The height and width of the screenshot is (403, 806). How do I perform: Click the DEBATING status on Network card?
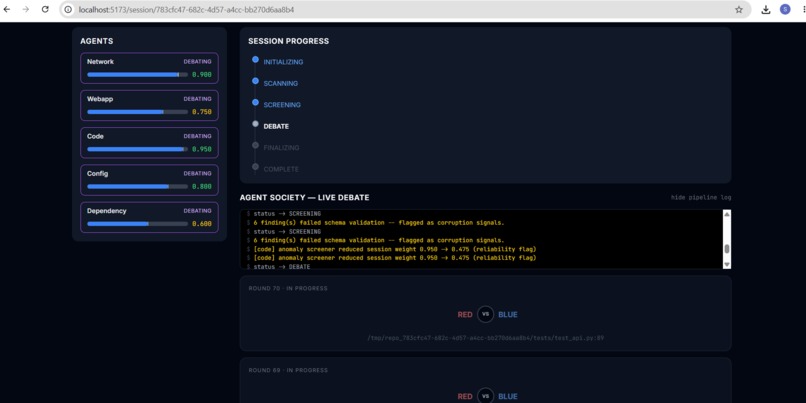(197, 62)
